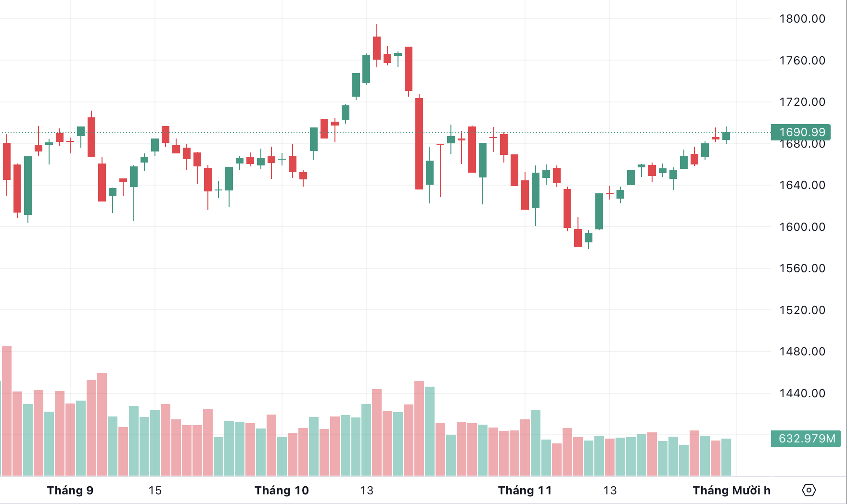Image resolution: width=847 pixels, height=504 pixels.
Task: Select the 1480.00 price axis label
Action: click(x=802, y=352)
